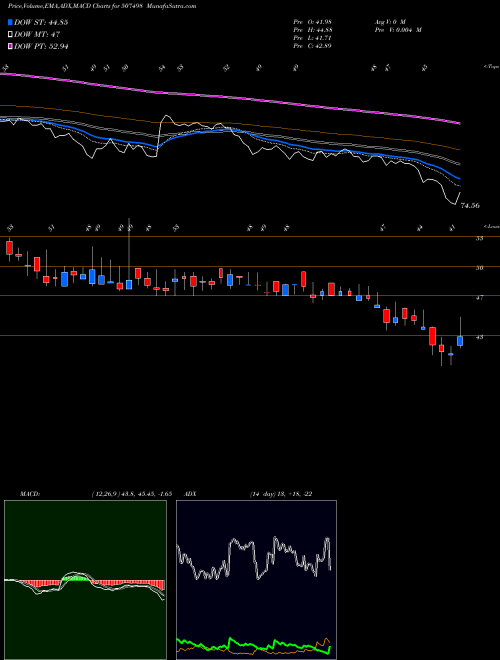The width and height of the screenshot is (500, 660).
Task: Click the '<Tops' label beside the line chart
Action: (492, 67)
